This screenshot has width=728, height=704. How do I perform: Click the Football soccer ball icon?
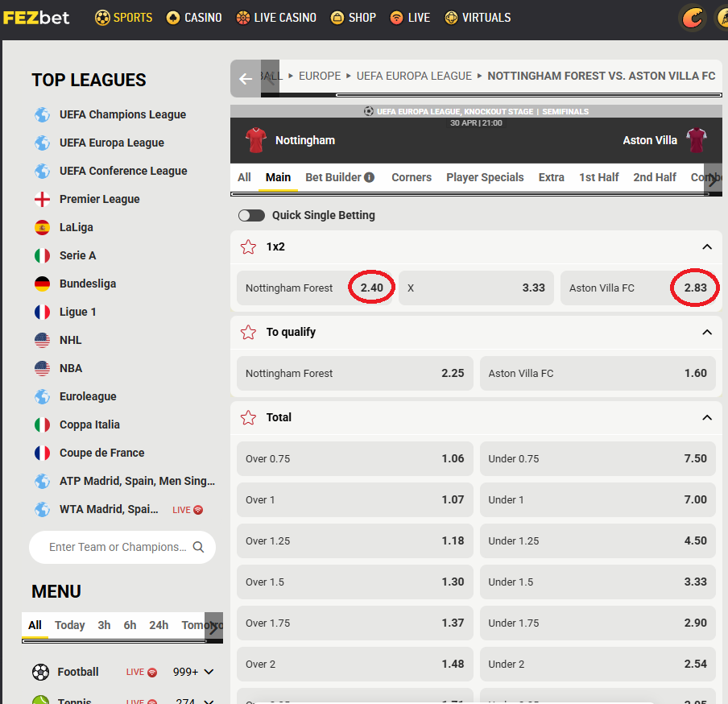coord(40,672)
